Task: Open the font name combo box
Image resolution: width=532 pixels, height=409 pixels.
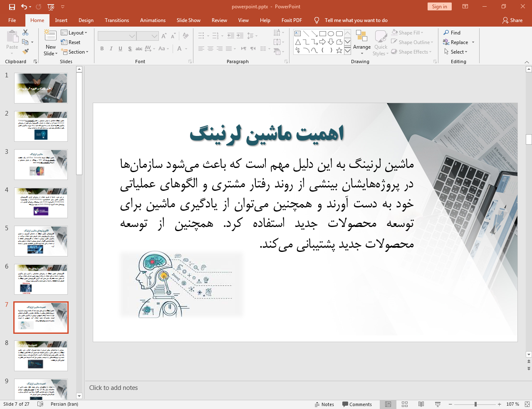Action: click(117, 36)
